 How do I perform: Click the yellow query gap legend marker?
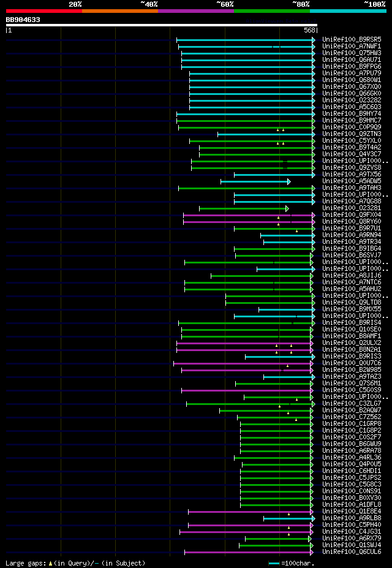pyautogui.click(x=50, y=564)
